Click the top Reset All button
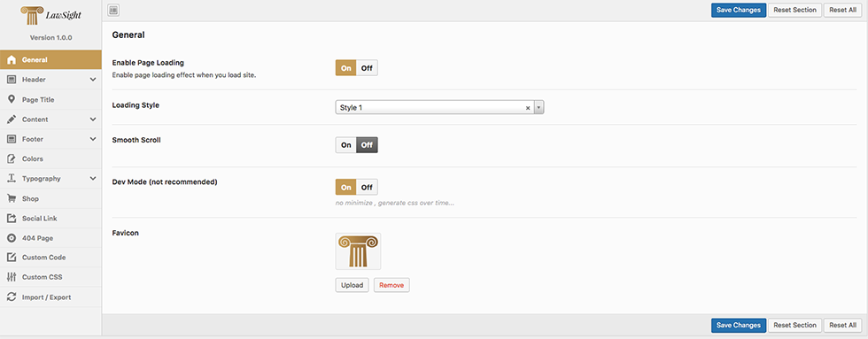868x339 pixels. (x=842, y=10)
